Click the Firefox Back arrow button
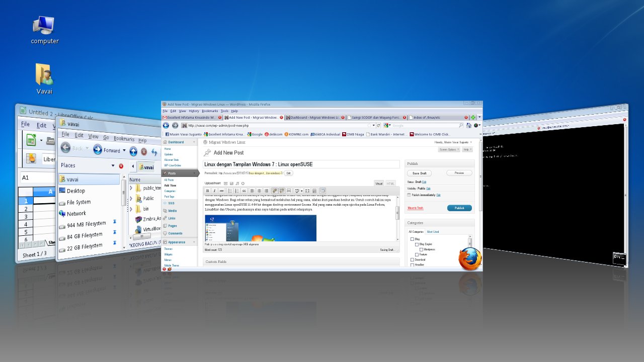The width and height of the screenshot is (644, 362). click(166, 125)
